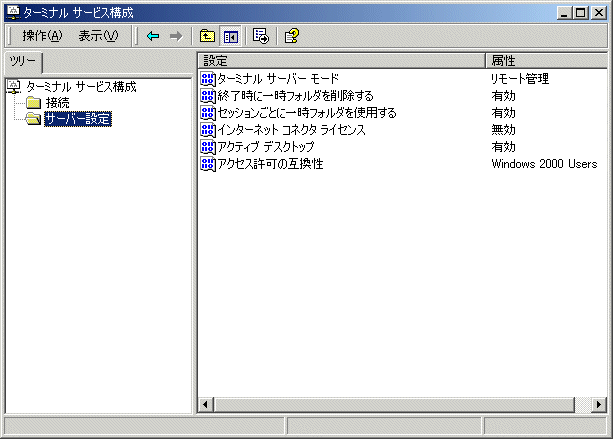Select アクティブ デスクトップ setting
613x439 pixels.
pyautogui.click(x=266, y=147)
